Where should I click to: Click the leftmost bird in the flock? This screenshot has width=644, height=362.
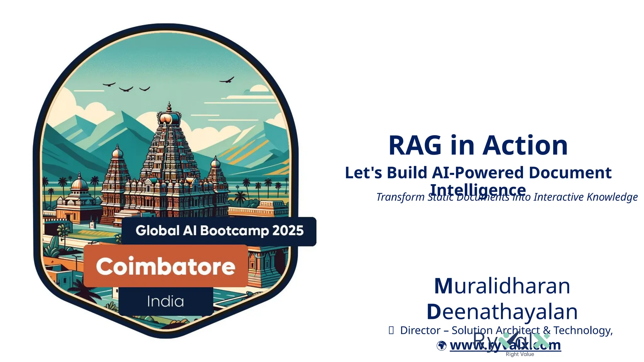click(x=109, y=84)
